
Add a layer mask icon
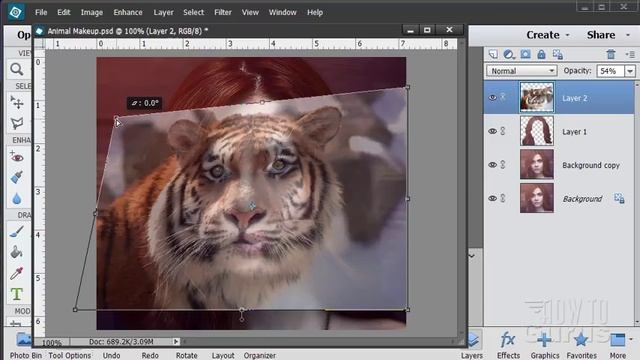pos(525,54)
